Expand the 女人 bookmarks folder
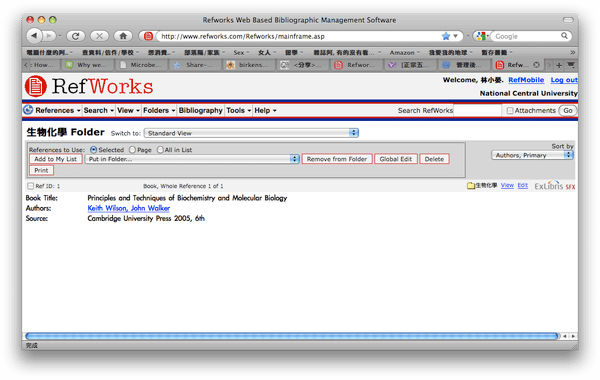 267,52
